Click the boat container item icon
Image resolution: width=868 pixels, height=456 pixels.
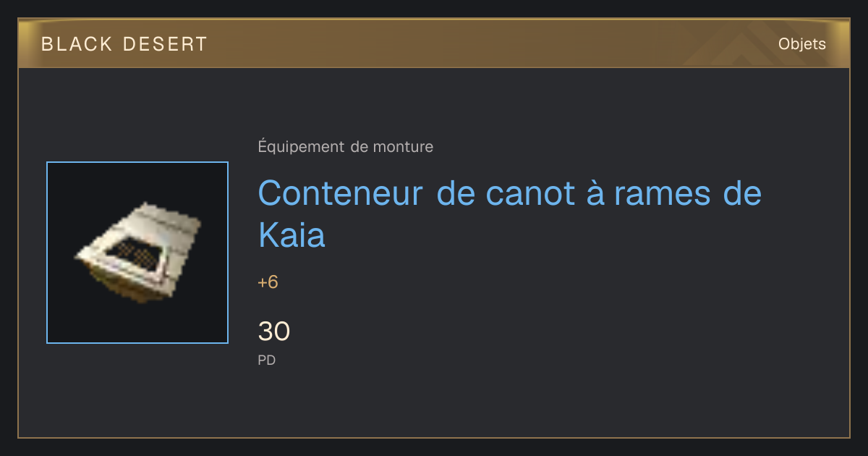(x=137, y=251)
